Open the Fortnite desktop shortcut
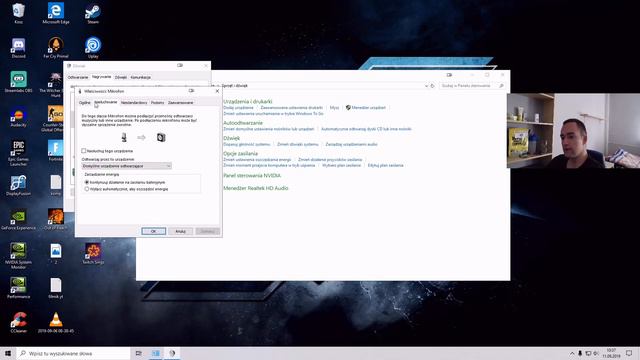The image size is (640, 360). pos(56,151)
